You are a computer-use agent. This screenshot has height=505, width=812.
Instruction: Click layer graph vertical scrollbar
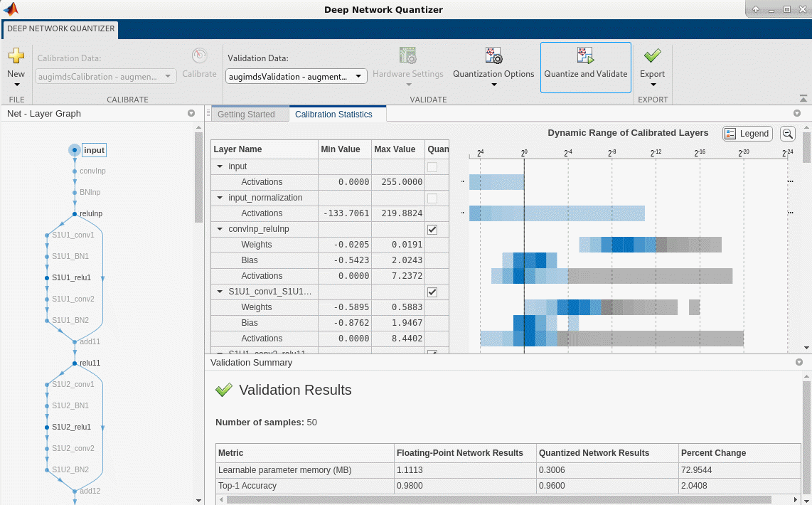(199, 177)
